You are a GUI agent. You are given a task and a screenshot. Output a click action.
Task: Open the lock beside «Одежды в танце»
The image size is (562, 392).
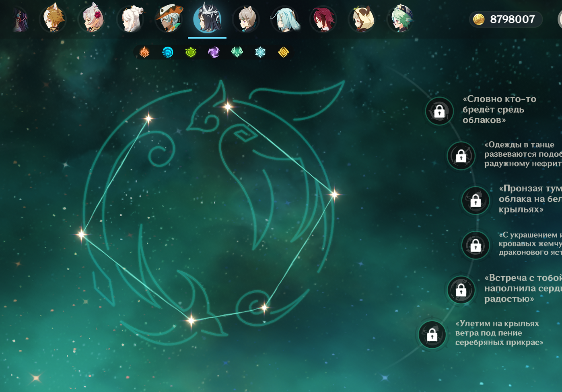point(461,156)
